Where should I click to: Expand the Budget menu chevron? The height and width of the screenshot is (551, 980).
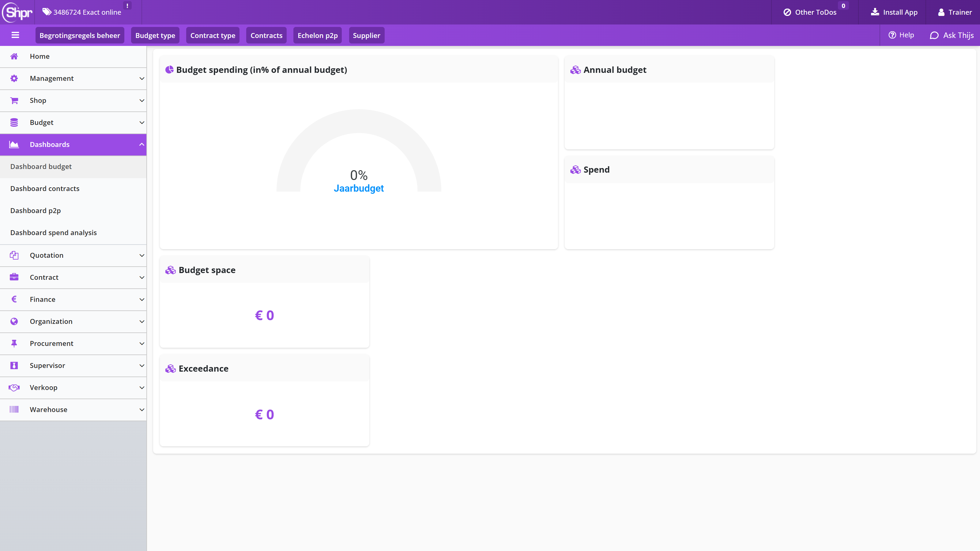pyautogui.click(x=142, y=122)
